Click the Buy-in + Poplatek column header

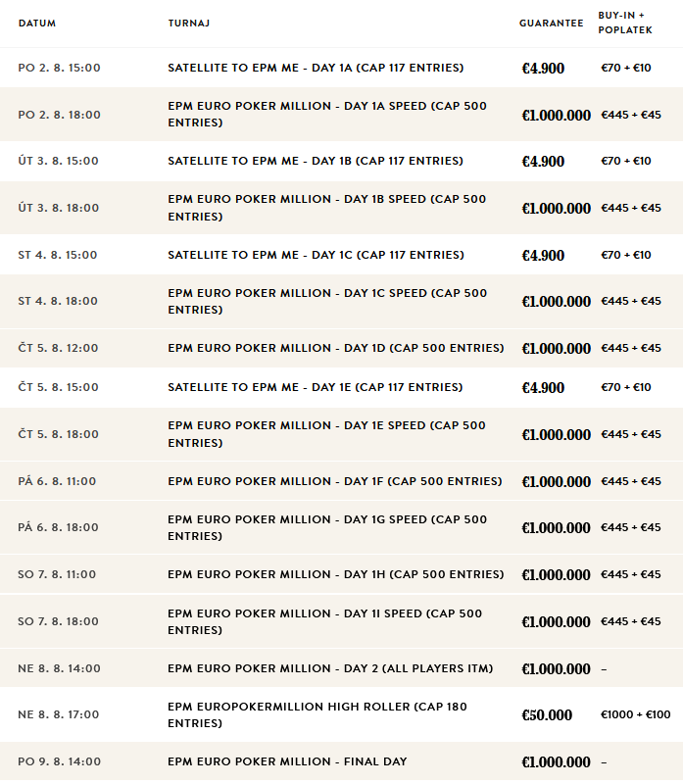[625, 23]
